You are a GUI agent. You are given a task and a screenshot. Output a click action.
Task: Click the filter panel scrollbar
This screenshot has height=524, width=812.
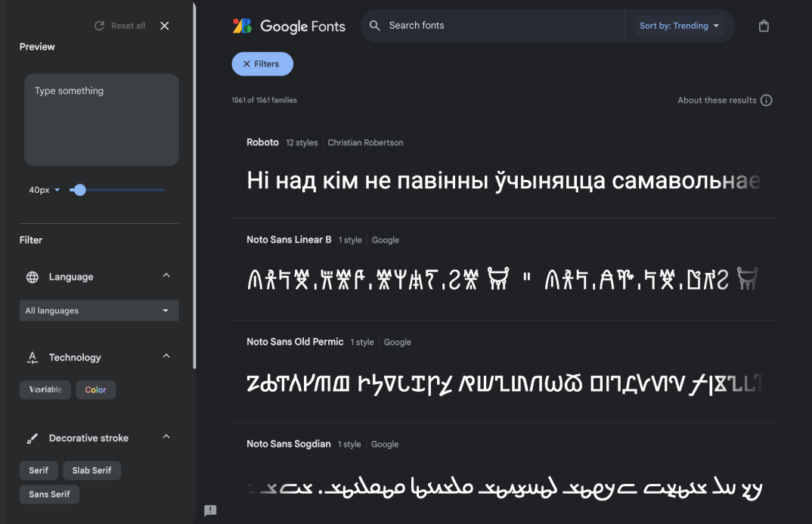[194, 187]
